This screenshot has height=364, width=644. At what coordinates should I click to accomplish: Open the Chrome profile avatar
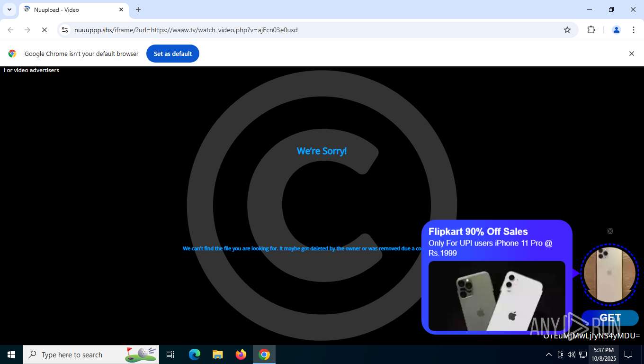pos(617,30)
